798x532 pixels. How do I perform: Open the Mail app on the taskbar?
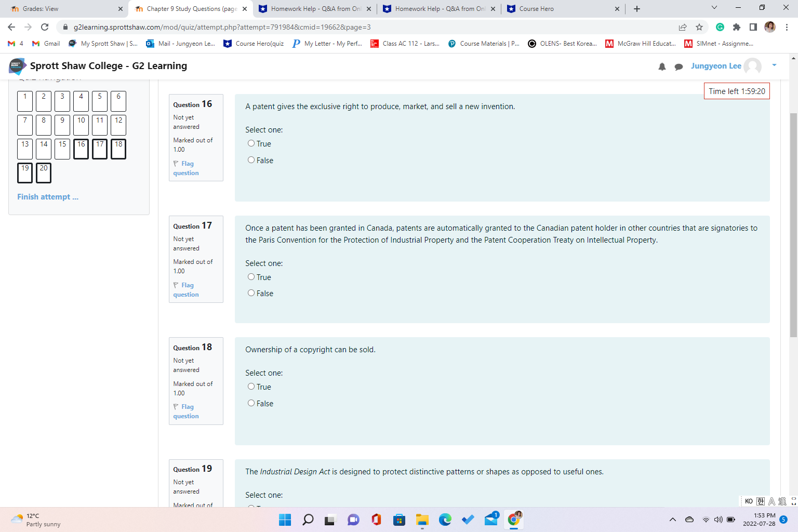[x=491, y=519]
